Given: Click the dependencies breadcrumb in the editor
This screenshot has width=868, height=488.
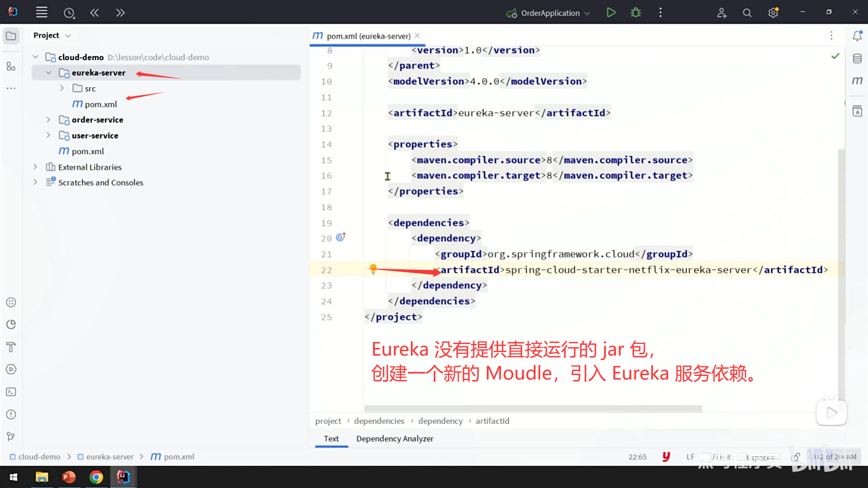Looking at the screenshot, I should (x=379, y=421).
